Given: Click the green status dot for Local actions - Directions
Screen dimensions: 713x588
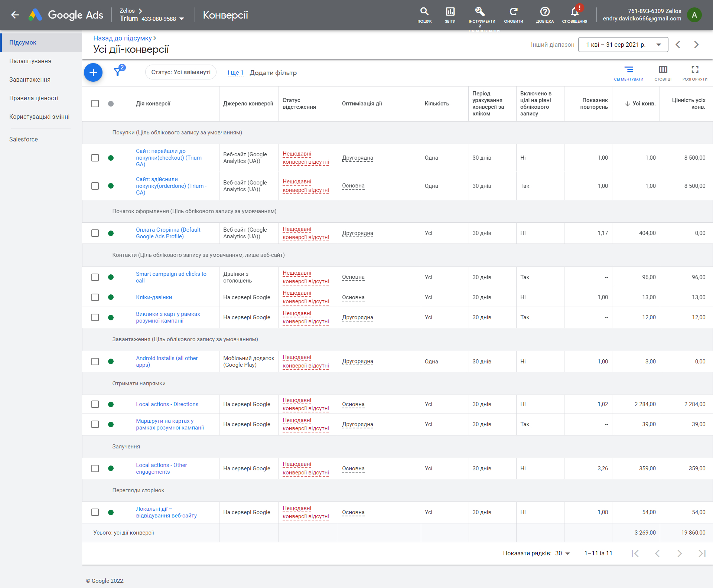Looking at the screenshot, I should 111,404.
